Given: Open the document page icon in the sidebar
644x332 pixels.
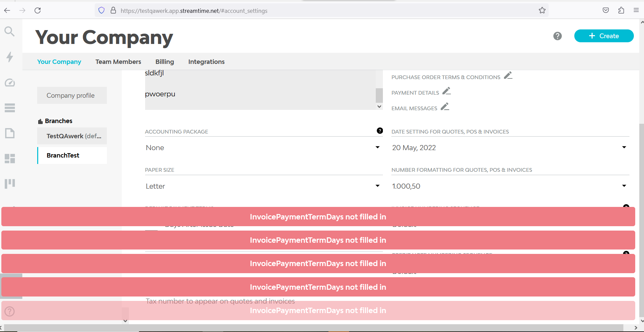Looking at the screenshot, I should 10,133.
